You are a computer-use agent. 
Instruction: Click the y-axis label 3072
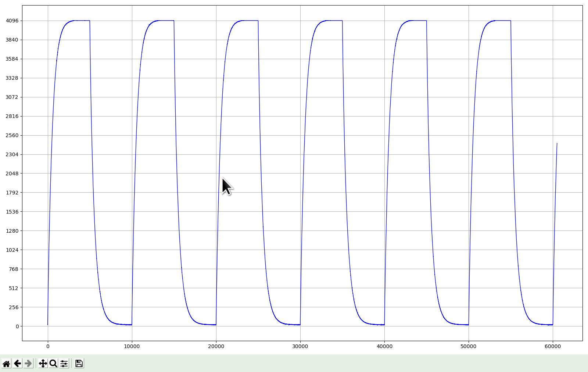point(12,97)
